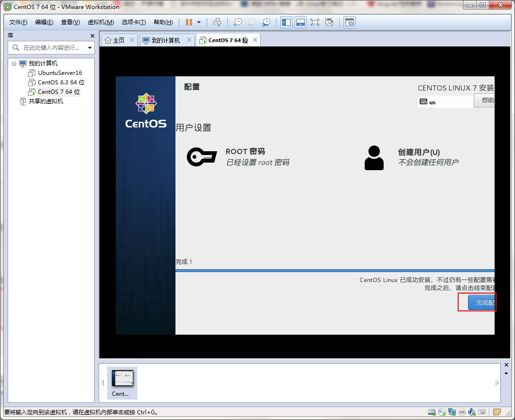Viewport: 515px width, 420px height.
Task: Click the 我的计算机 tree label
Action: pos(43,64)
